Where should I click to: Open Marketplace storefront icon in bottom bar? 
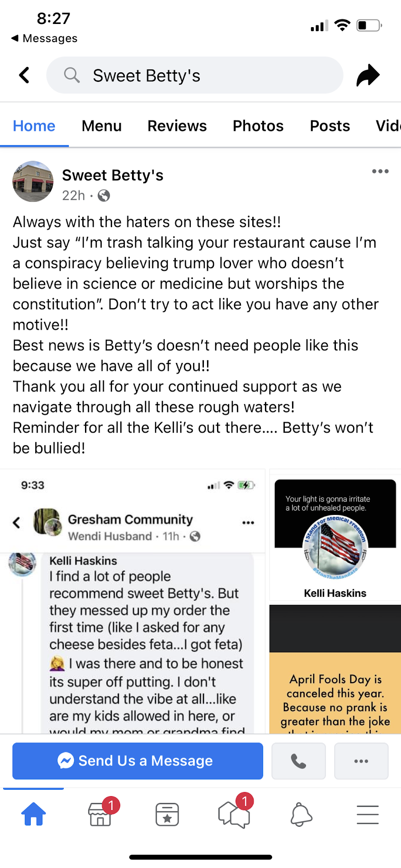coord(101,814)
